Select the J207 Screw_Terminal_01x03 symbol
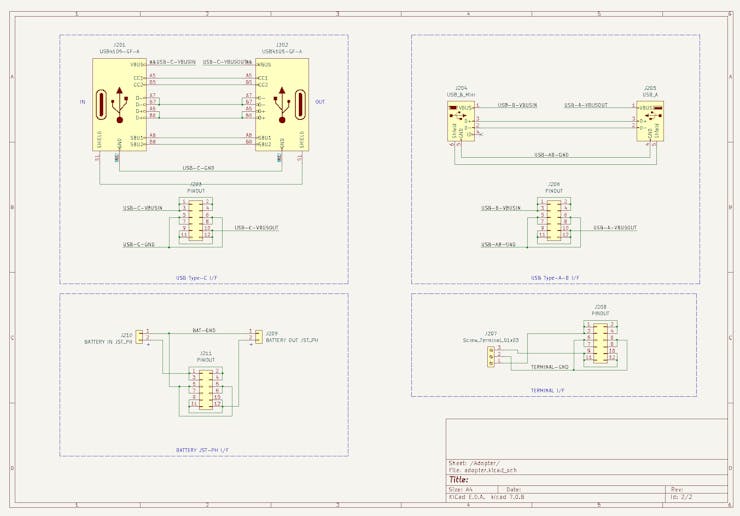740x516 pixels. point(491,357)
